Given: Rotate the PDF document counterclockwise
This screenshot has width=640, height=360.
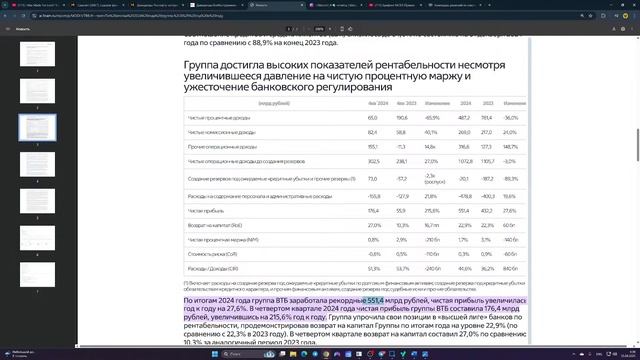Looking at the screenshot, I should click(350, 29).
